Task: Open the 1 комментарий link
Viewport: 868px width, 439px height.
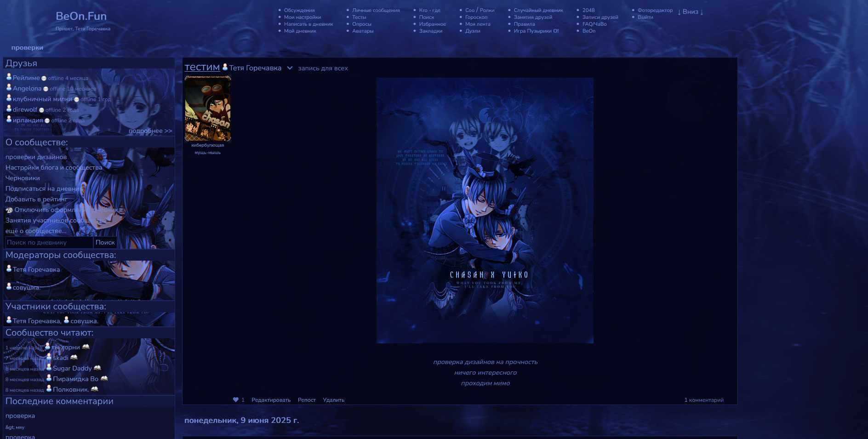Action: pyautogui.click(x=703, y=400)
